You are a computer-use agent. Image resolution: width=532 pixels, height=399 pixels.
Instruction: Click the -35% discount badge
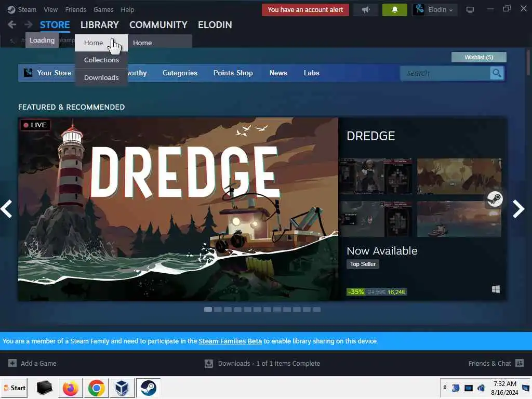[x=355, y=292]
